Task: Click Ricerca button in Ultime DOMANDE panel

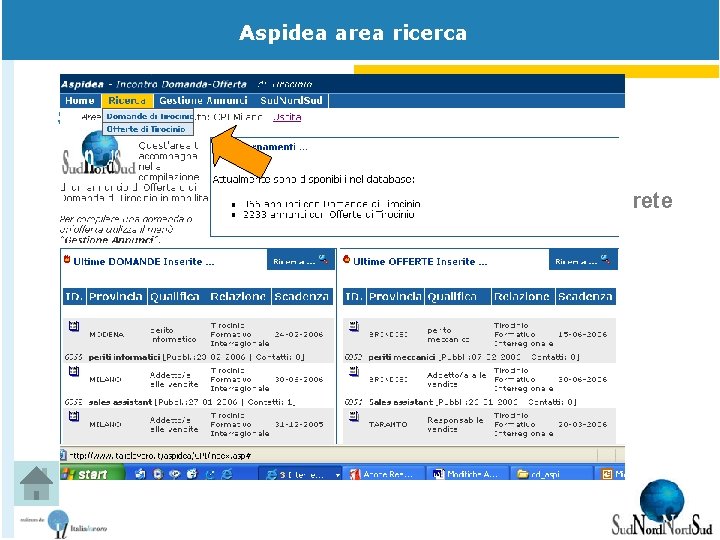Action: click(x=301, y=260)
